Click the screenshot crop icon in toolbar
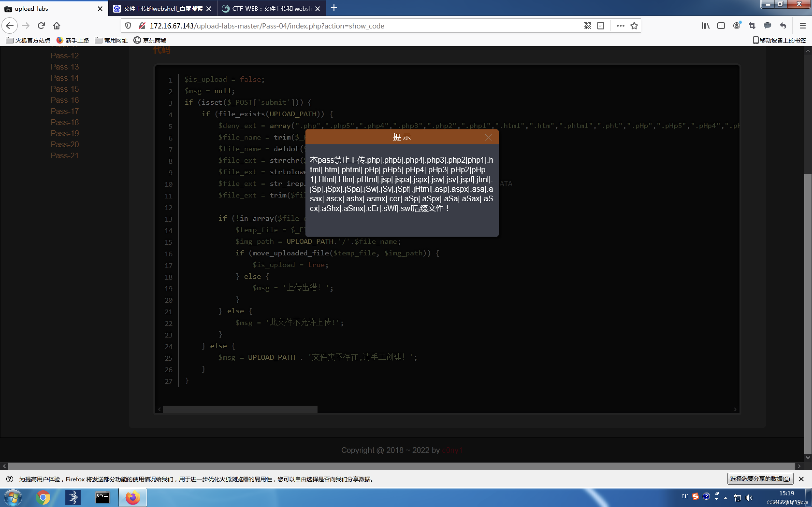This screenshot has width=812, height=507. click(752, 26)
